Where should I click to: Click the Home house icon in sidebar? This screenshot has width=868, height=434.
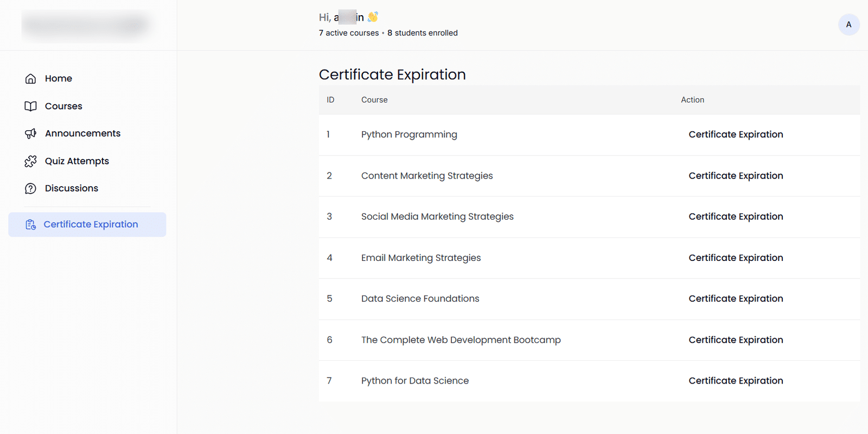(30, 79)
